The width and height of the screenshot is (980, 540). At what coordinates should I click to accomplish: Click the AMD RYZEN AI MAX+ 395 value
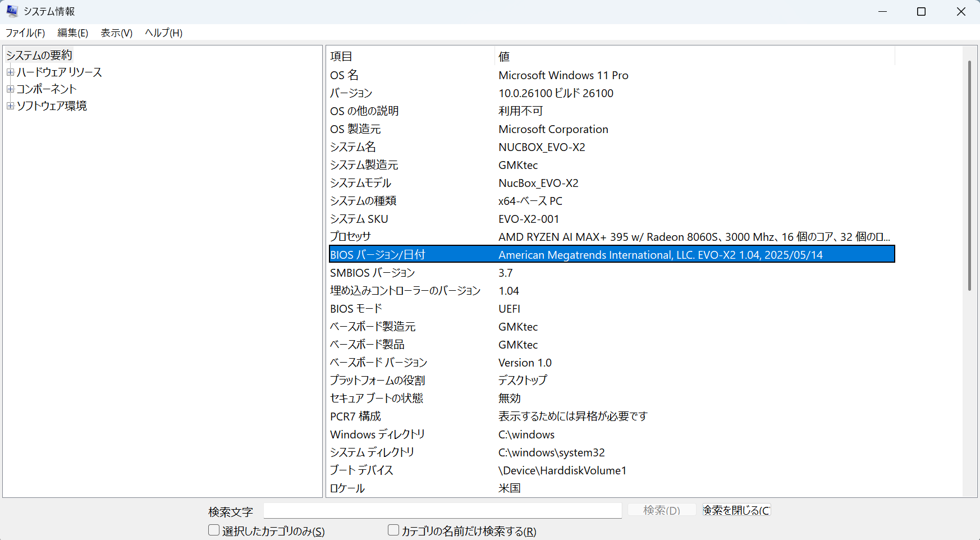[694, 237]
